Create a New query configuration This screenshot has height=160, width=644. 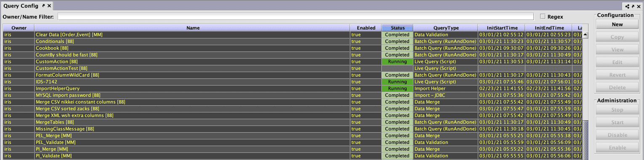coord(617,24)
